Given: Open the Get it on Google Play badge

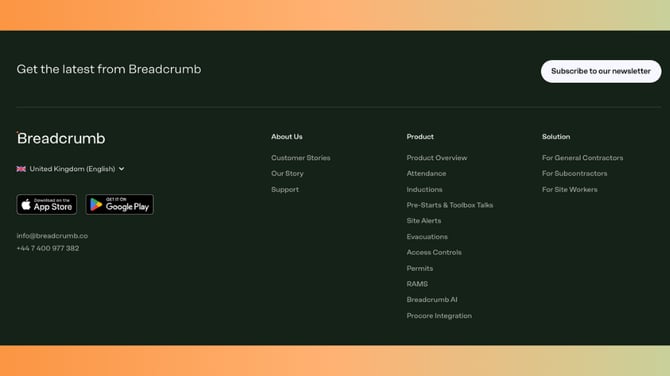Looking at the screenshot, I should click(120, 205).
